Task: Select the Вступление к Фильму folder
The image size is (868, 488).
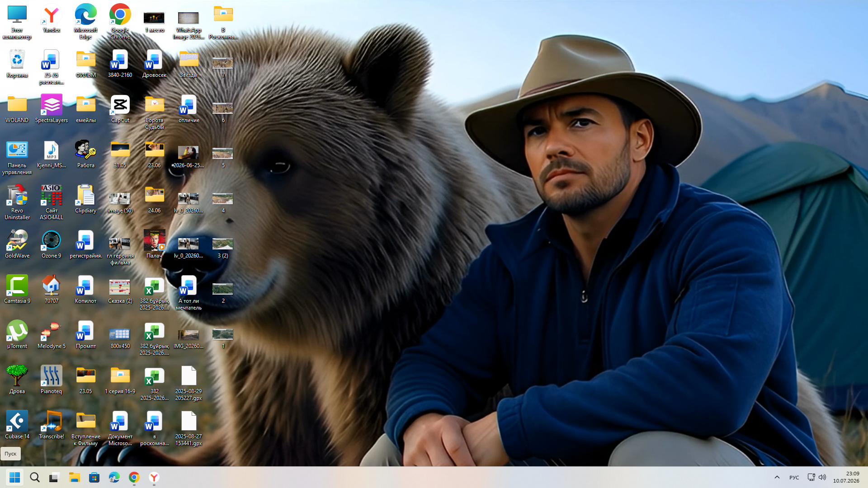Action: click(x=86, y=428)
